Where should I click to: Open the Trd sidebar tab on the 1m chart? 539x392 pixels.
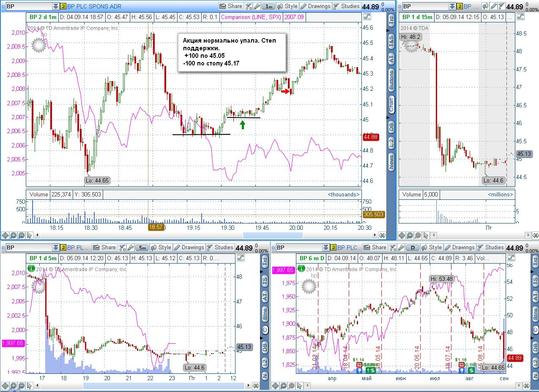tap(391, 19)
